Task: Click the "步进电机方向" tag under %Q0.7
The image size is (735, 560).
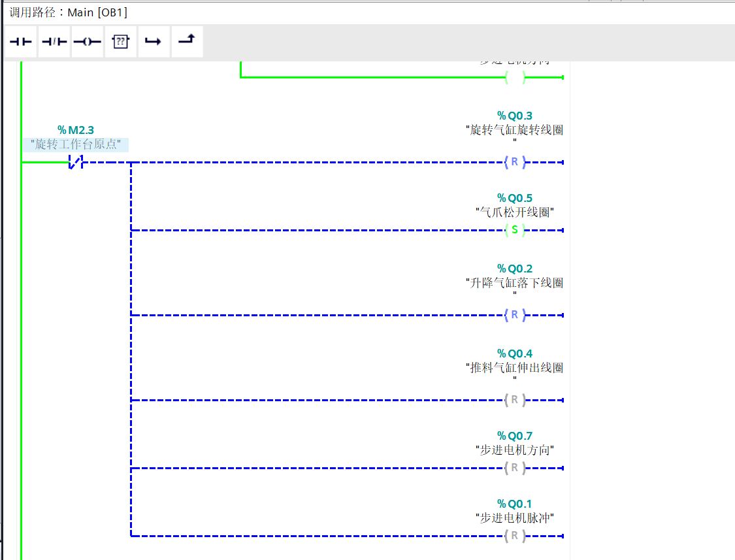Action: pyautogui.click(x=515, y=450)
